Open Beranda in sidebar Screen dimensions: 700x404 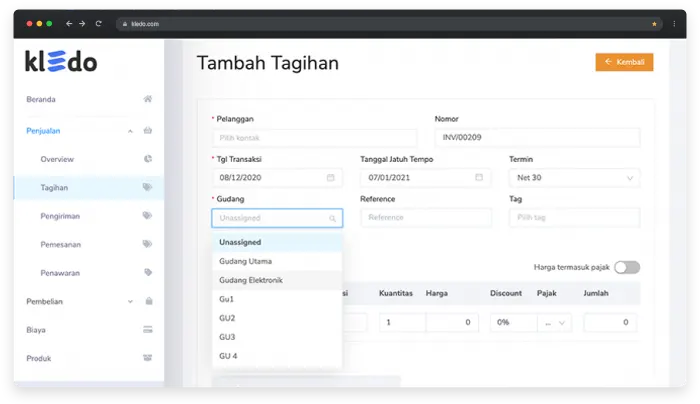coord(41,99)
